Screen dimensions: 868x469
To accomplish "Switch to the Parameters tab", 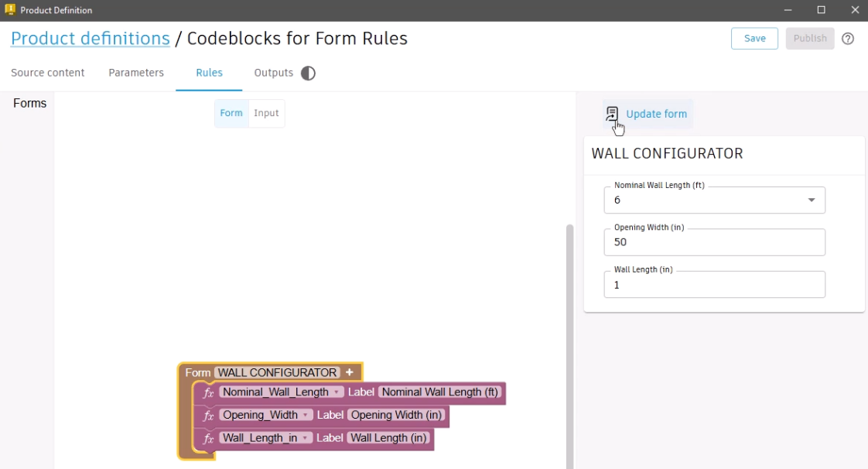I will tap(136, 73).
